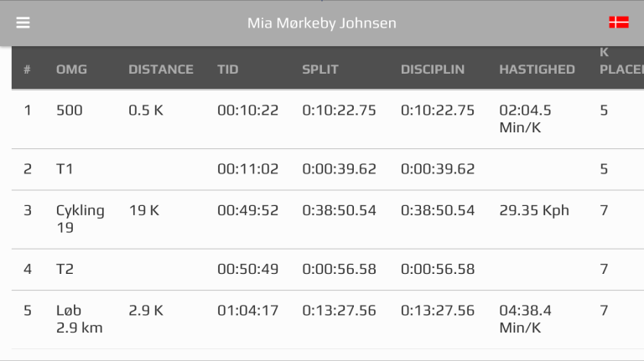This screenshot has height=361, width=644.
Task: Click the HASTIGHED column header
Action: [x=537, y=70]
